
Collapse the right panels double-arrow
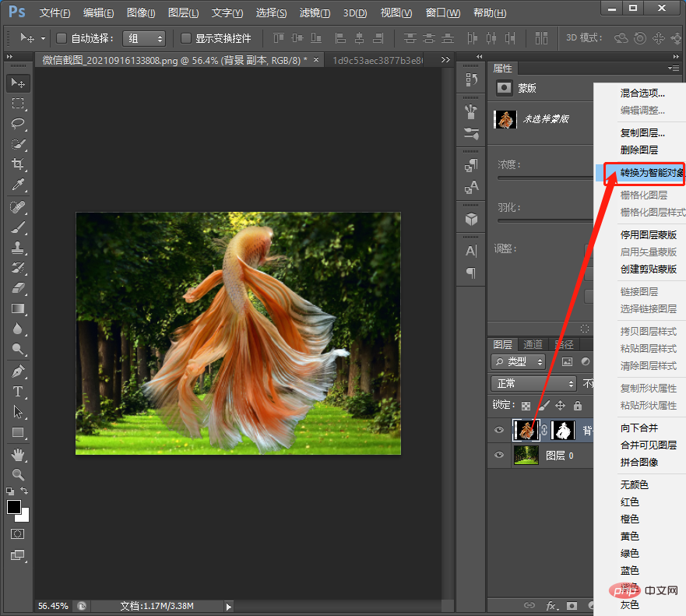pos(676,56)
